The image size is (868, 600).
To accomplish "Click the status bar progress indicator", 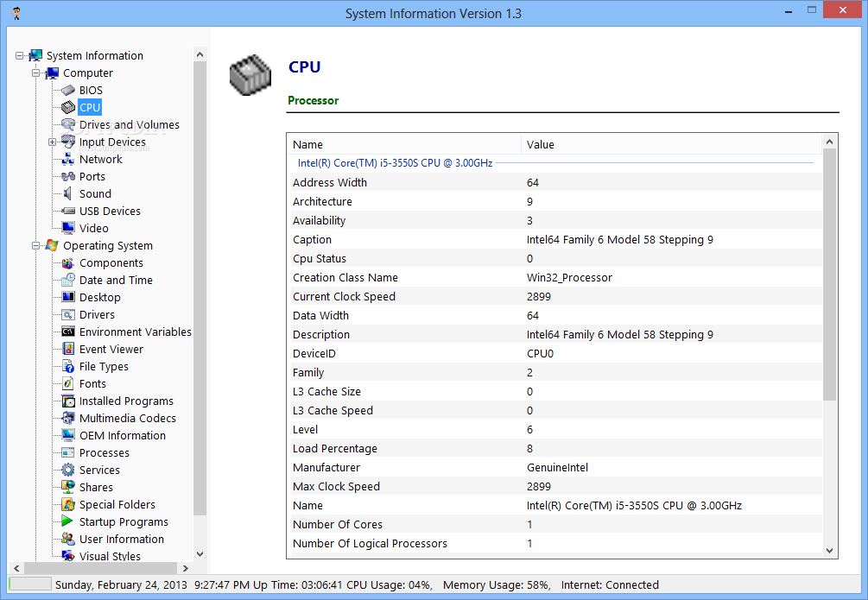I will click(30, 584).
